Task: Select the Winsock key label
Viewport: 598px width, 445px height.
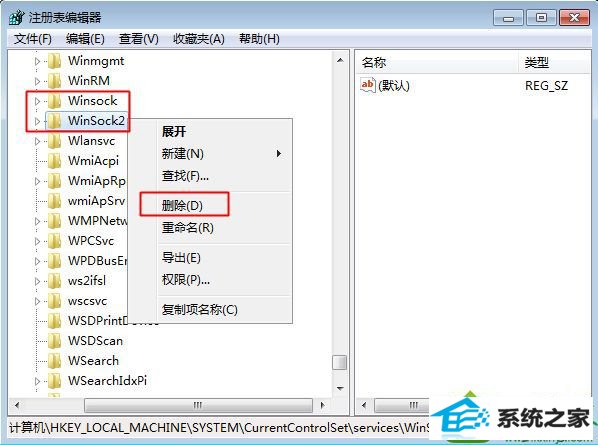Action: click(93, 101)
